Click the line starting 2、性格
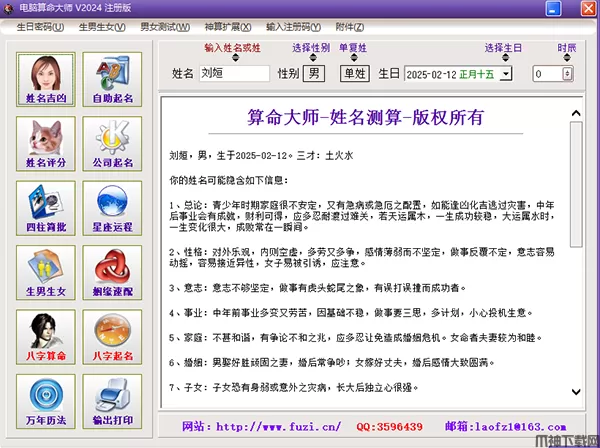Image resolution: width=600 pixels, height=448 pixels. coord(362,257)
